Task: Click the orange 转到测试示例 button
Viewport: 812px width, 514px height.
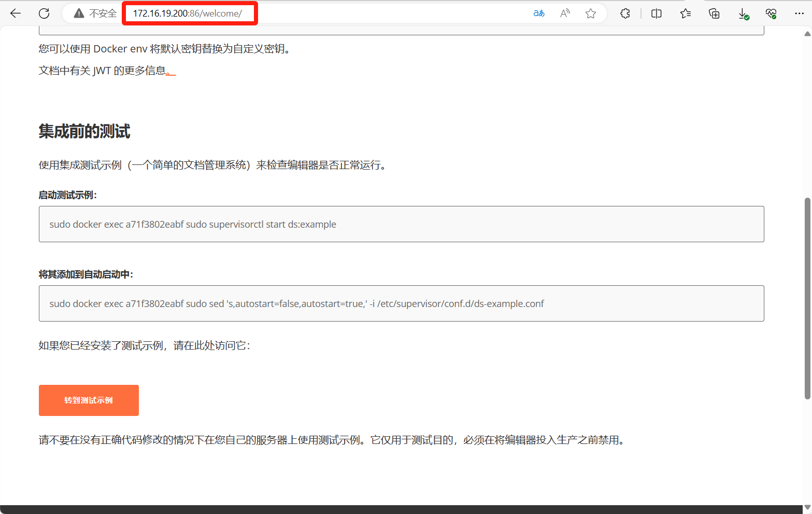Action: click(x=89, y=400)
